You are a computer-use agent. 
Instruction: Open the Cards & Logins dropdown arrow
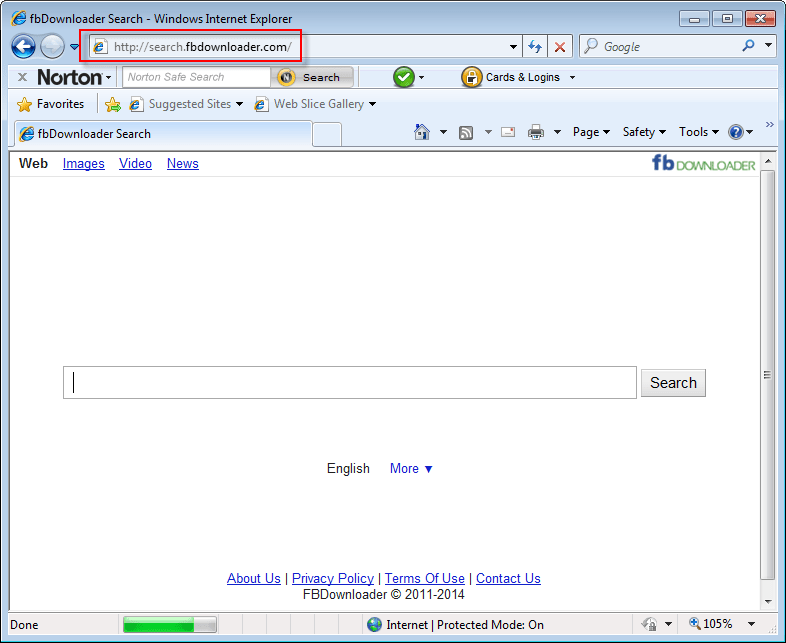click(x=572, y=78)
